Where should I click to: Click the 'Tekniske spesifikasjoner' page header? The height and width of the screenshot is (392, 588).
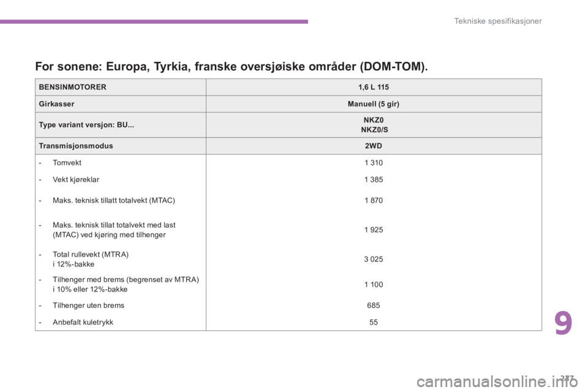pos(499,21)
